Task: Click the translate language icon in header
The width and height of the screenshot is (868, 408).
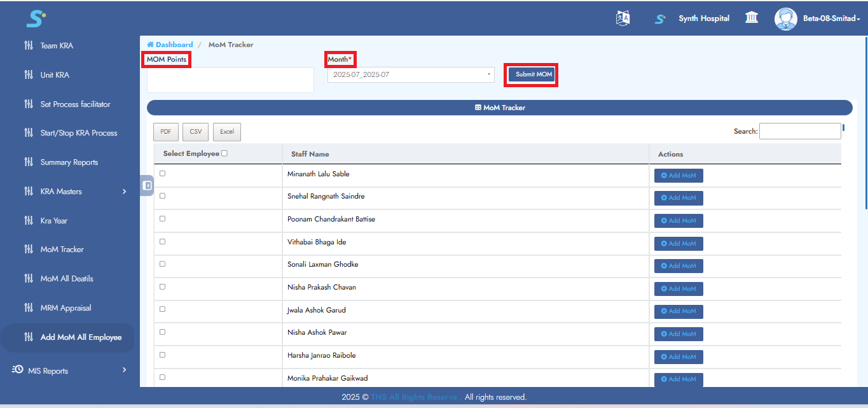Action: tap(623, 18)
